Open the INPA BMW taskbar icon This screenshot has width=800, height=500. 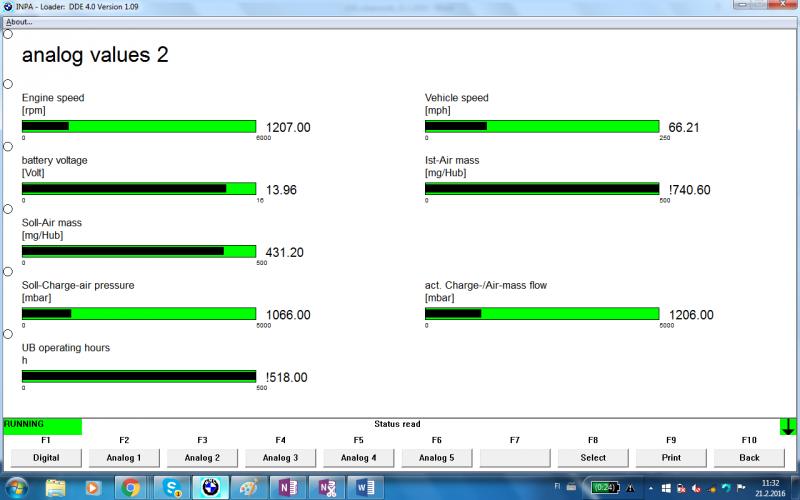pos(209,488)
